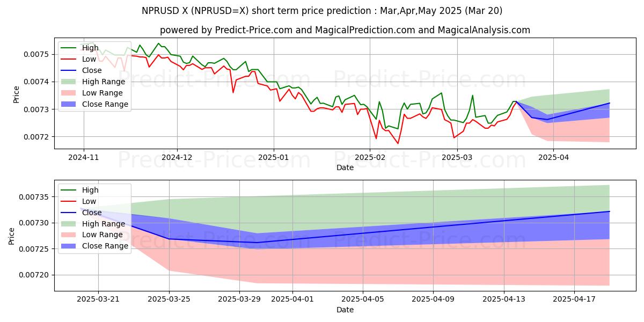Click the 'powered by Predict-Price.com' subtitle
Viewport: 644px width, 322px height.
click(345, 30)
